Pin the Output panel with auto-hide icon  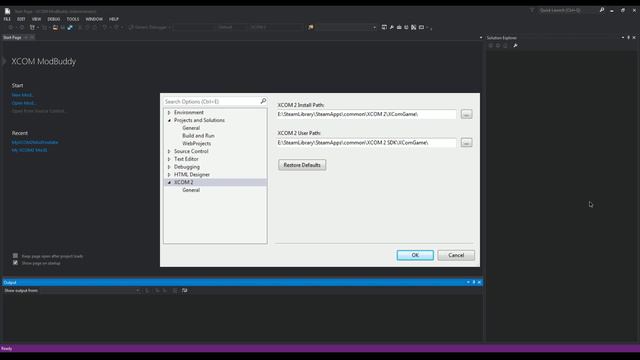click(x=474, y=282)
